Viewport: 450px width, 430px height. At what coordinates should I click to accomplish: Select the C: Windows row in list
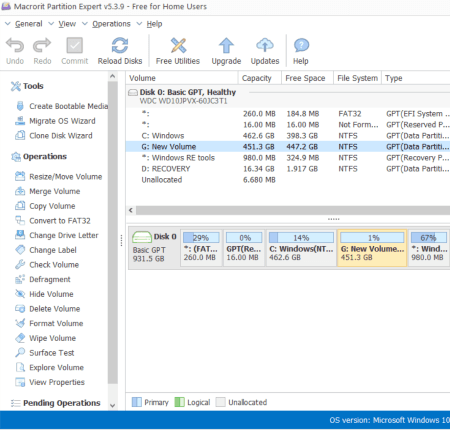click(288, 136)
